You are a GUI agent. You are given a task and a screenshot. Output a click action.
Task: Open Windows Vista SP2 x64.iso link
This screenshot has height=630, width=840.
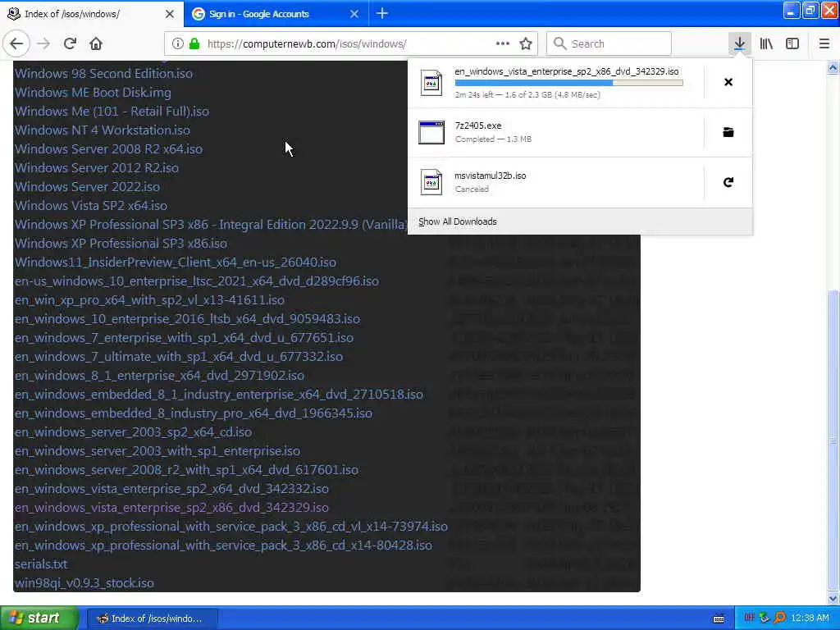click(x=90, y=206)
